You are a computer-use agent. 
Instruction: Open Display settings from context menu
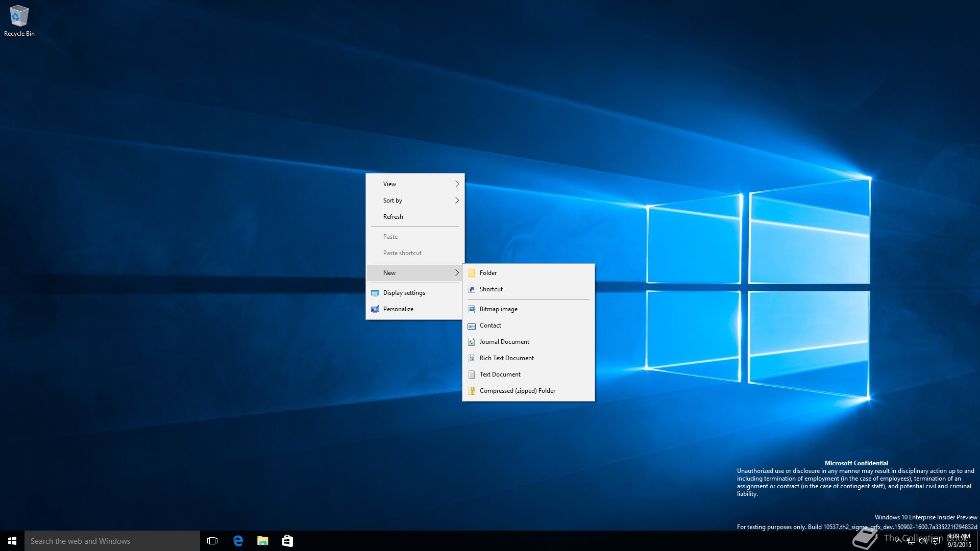coord(415,293)
